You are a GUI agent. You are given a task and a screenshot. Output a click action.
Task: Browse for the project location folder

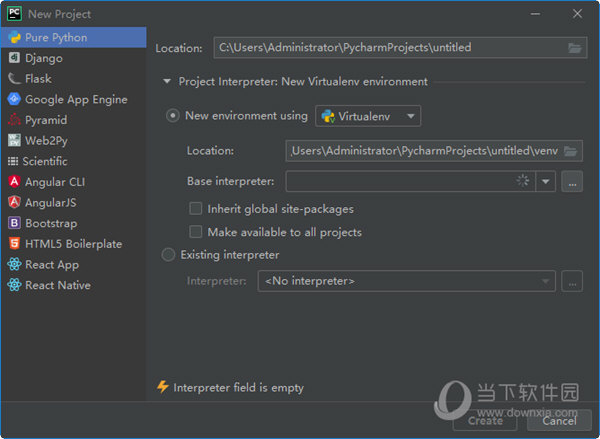point(575,48)
